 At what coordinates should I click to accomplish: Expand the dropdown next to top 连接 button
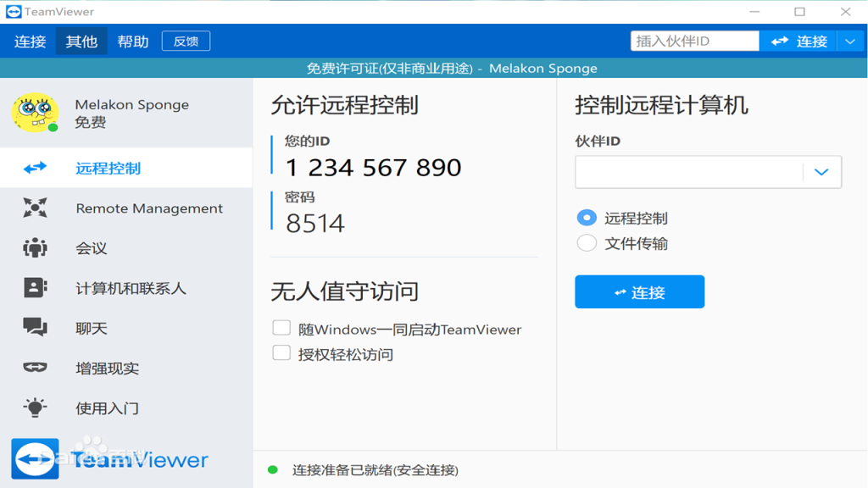coord(850,41)
